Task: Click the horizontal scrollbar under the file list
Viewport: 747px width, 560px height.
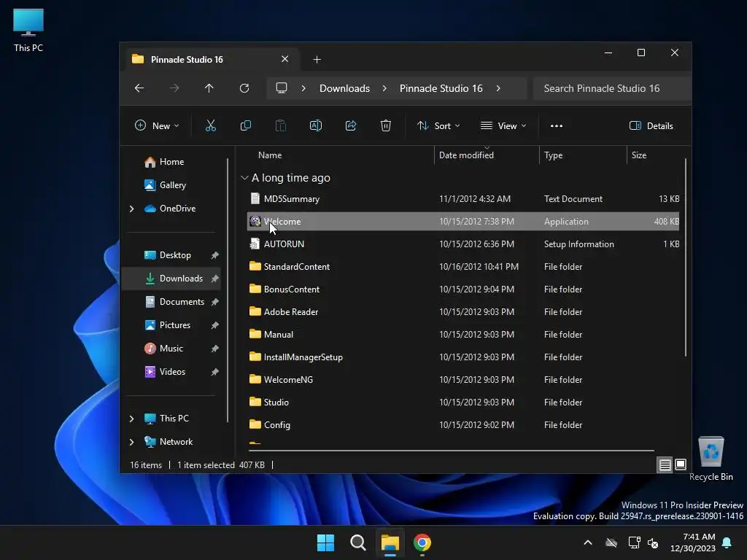Action: click(451, 450)
